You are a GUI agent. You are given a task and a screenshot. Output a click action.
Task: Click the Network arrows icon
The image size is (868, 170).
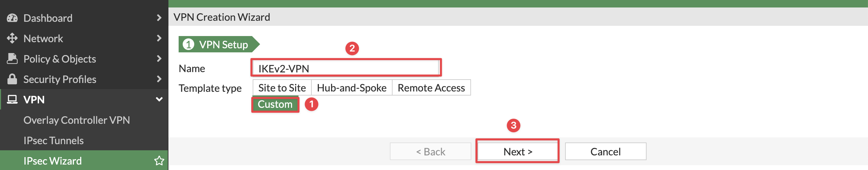click(12, 38)
